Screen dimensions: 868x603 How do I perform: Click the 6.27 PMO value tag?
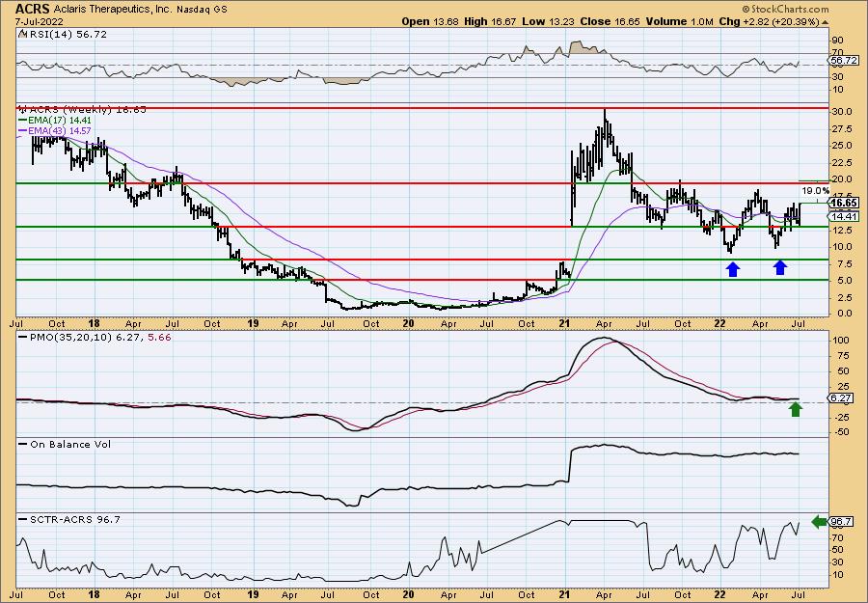click(842, 398)
